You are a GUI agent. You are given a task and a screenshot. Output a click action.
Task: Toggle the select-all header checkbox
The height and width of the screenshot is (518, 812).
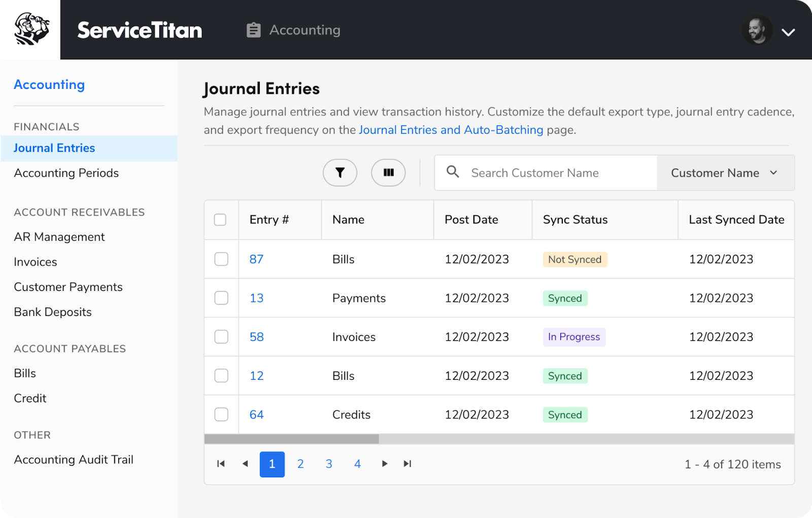pyautogui.click(x=220, y=219)
